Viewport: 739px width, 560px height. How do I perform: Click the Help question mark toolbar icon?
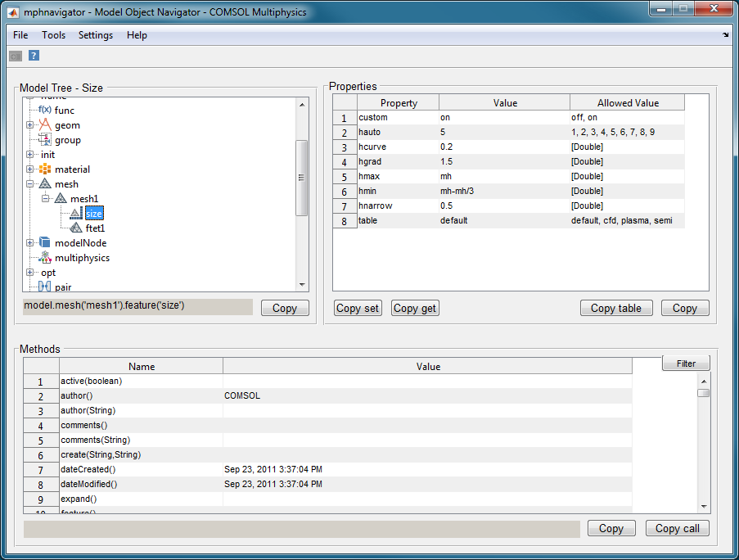pos(34,56)
